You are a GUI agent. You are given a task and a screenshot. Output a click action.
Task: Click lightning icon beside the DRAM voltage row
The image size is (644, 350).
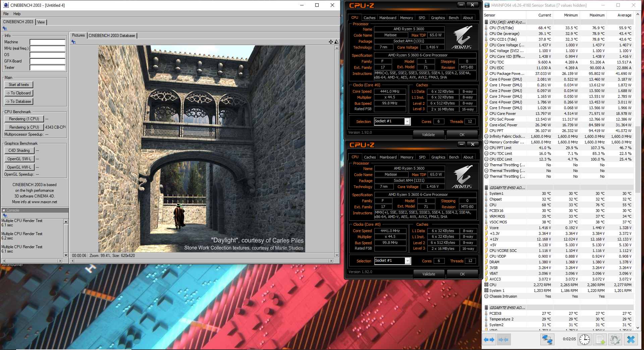[x=486, y=262]
